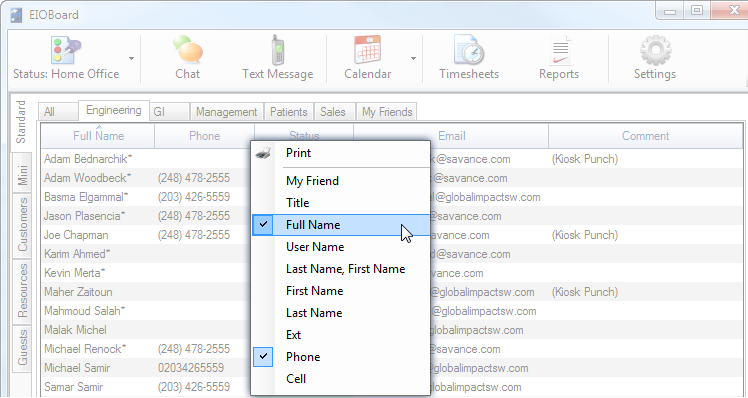Sort by the Full Name column header
748x398 pixels.
pos(98,136)
